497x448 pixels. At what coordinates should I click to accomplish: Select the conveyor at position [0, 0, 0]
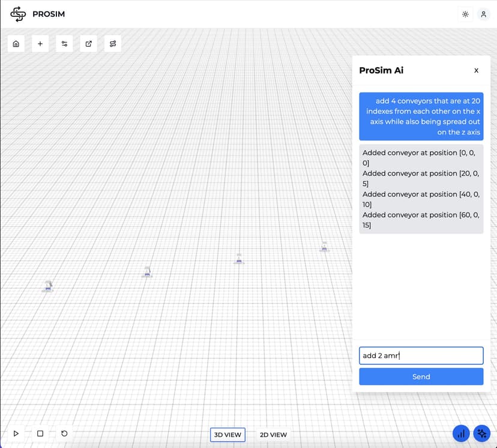click(47, 287)
